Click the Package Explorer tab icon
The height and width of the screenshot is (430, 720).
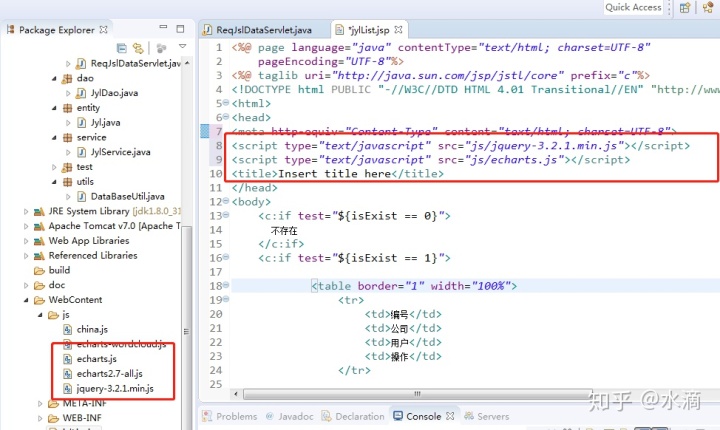11,29
